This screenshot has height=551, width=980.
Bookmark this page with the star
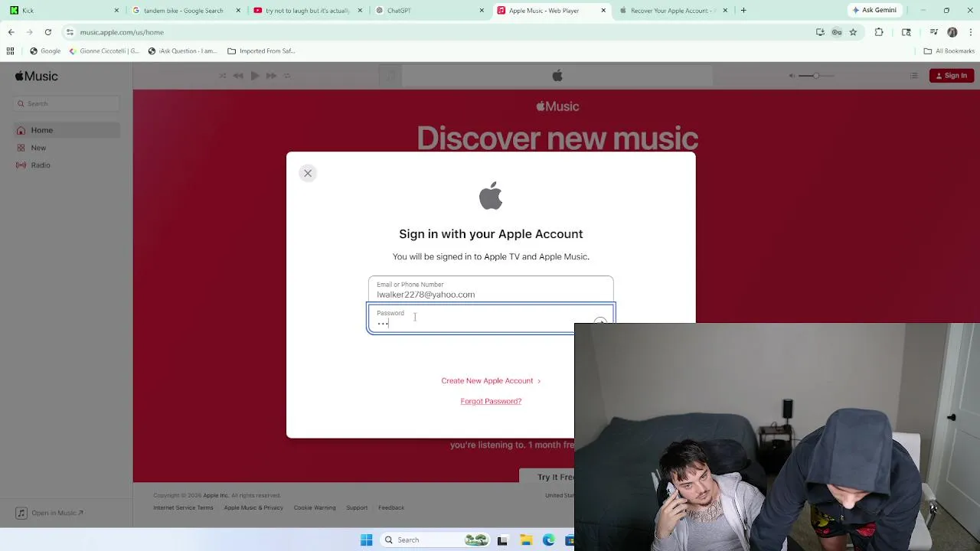853,32
